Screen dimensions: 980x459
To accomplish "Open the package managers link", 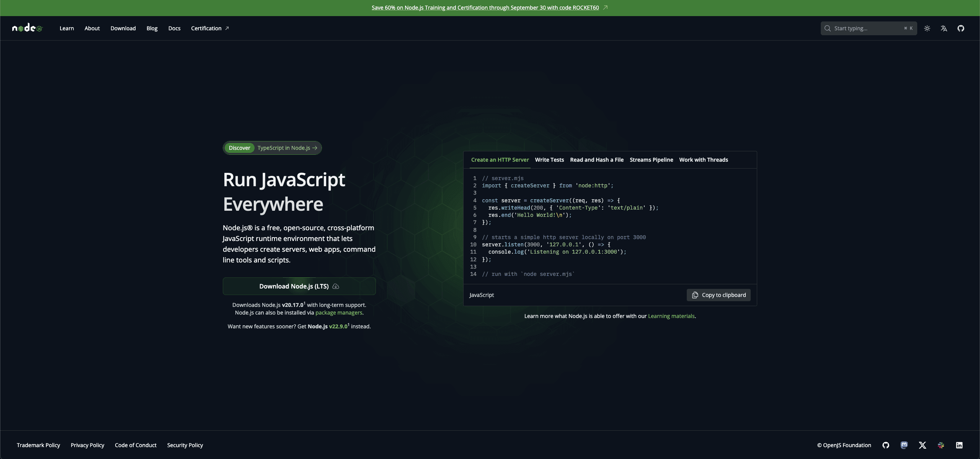I will (339, 313).
